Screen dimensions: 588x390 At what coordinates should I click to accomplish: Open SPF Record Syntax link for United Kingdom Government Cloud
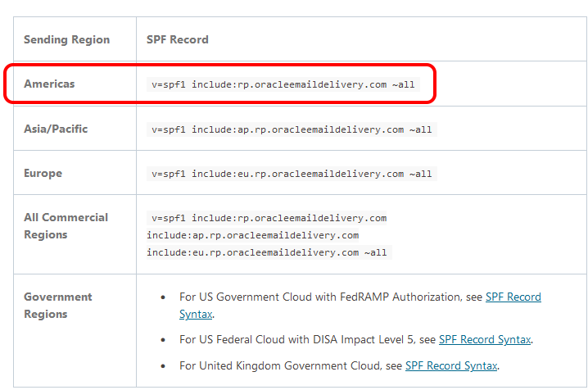[x=451, y=365]
